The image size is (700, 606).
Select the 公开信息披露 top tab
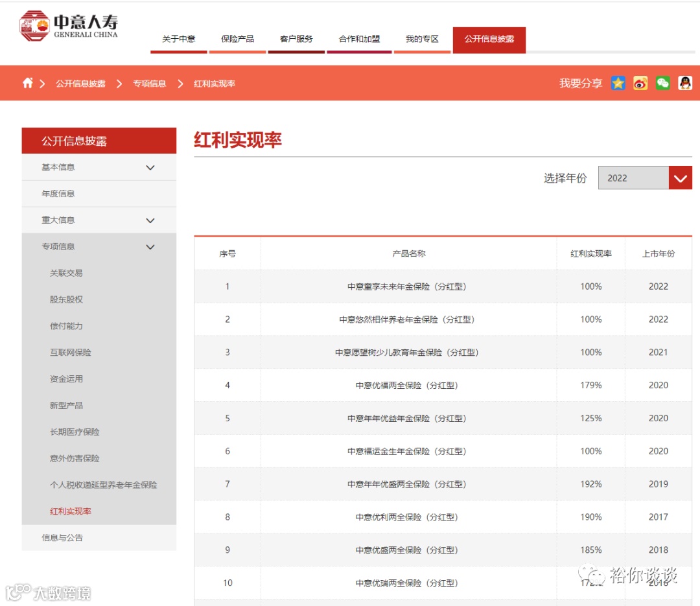489,40
